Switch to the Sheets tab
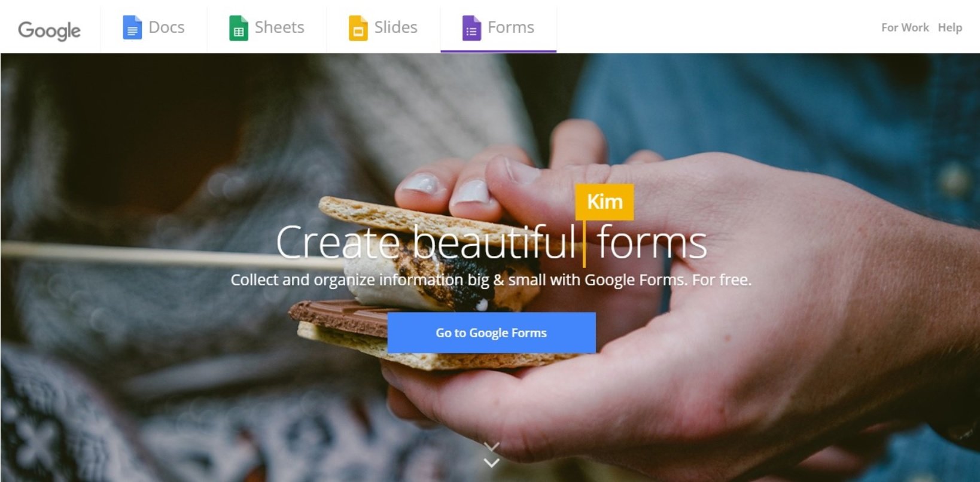Image resolution: width=980 pixels, height=482 pixels. point(279,28)
